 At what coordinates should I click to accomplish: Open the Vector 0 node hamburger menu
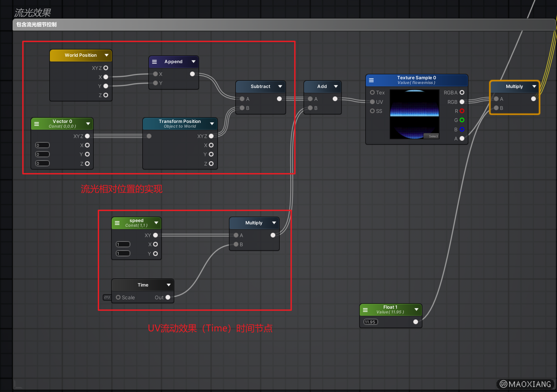click(x=37, y=124)
